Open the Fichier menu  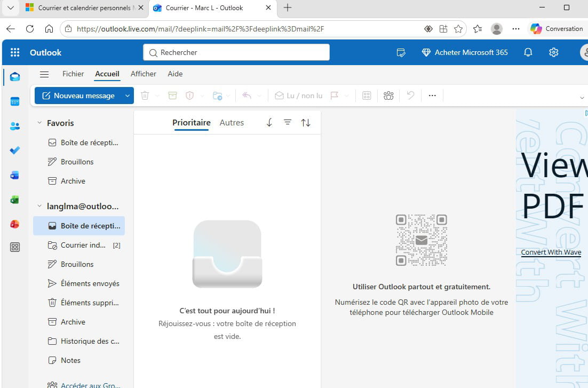[x=73, y=74]
